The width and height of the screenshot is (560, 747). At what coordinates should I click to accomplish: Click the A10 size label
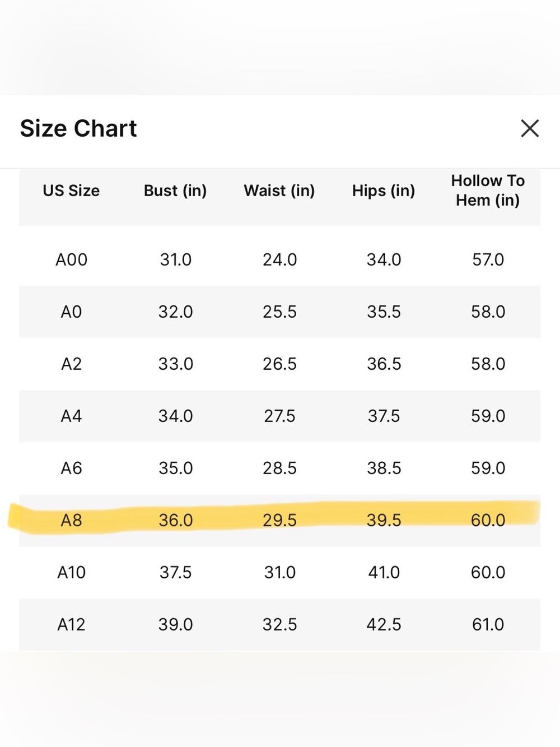pos(71,572)
